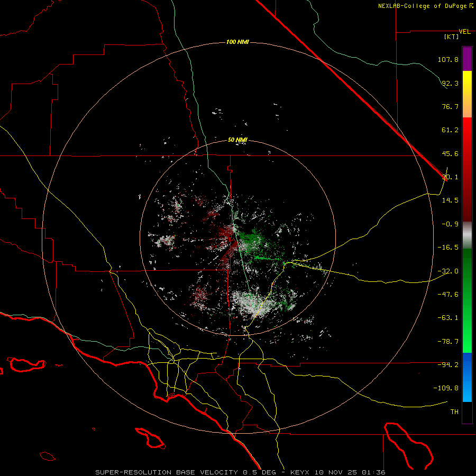
Task: Click the -78.7 velocity scale value
Action: (x=448, y=342)
